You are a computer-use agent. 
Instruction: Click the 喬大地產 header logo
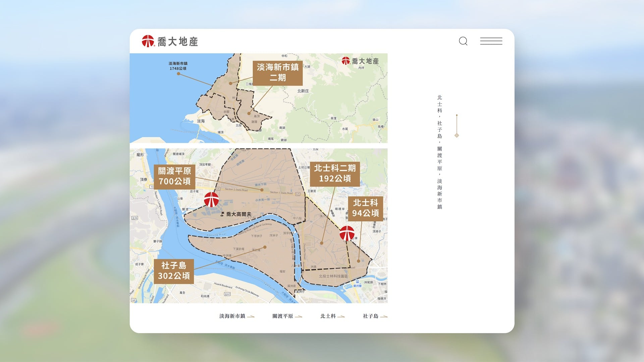(170, 41)
